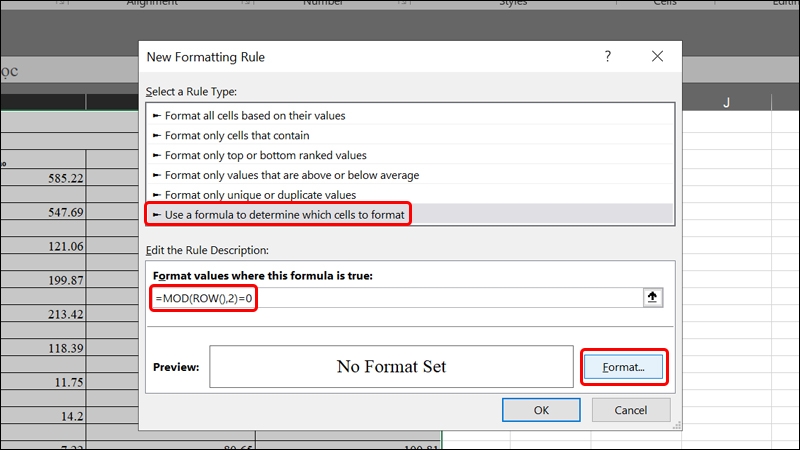This screenshot has width=800, height=450.
Task: Select 'Format only cells that contain' rule type
Action: click(410, 135)
